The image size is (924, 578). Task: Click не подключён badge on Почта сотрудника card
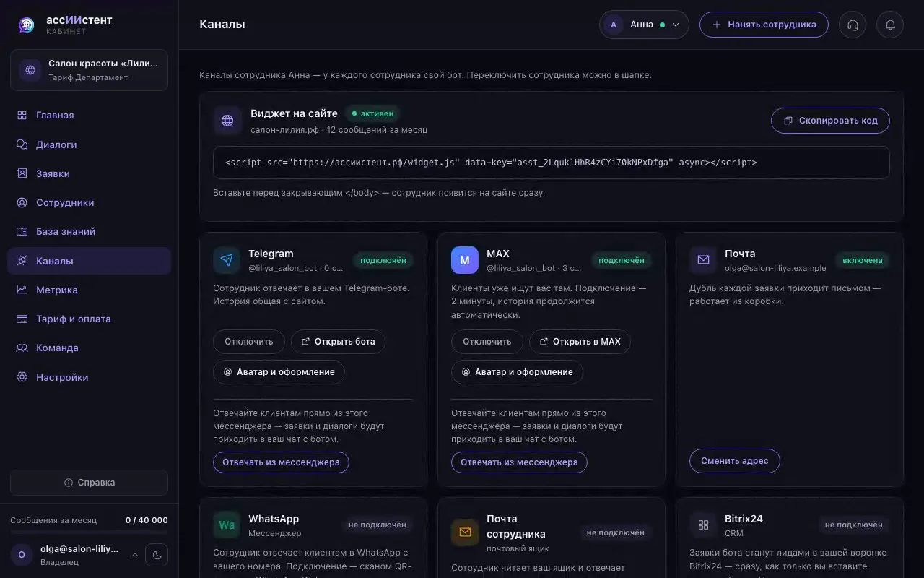tap(615, 532)
